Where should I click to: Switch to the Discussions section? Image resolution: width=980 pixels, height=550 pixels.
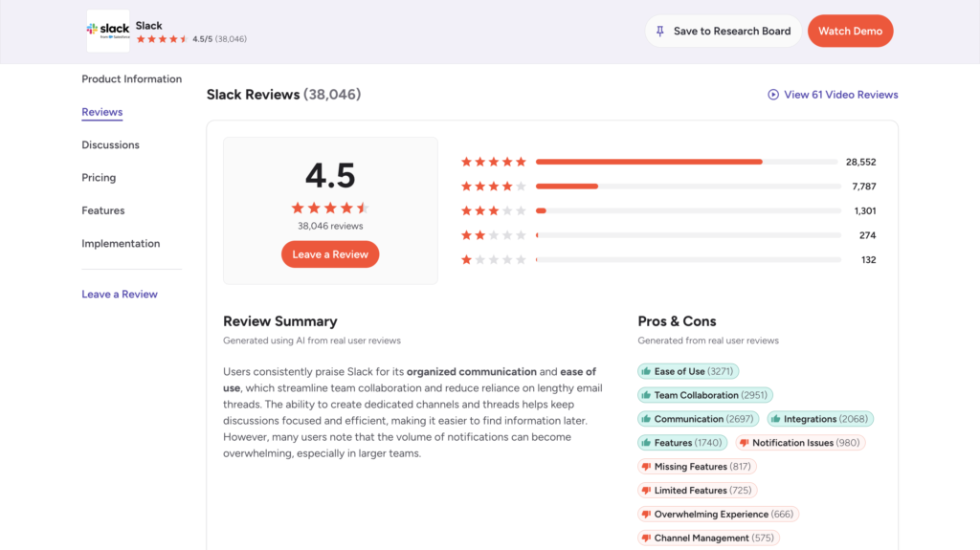(x=110, y=145)
